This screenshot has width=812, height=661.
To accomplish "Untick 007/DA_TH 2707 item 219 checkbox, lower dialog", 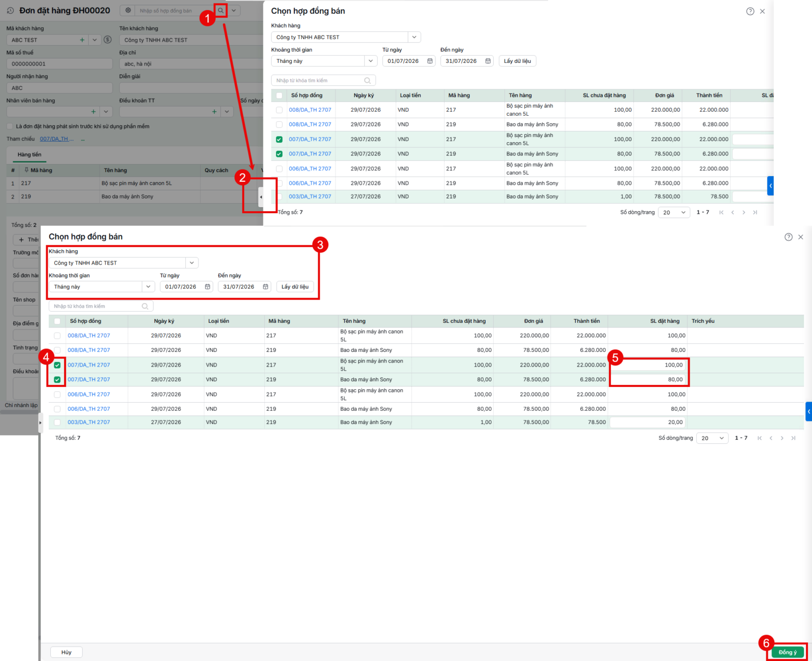I will pos(57,380).
